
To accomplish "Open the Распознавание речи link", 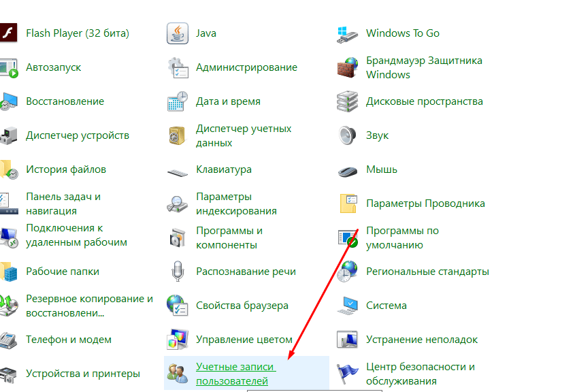I will pyautogui.click(x=246, y=272).
